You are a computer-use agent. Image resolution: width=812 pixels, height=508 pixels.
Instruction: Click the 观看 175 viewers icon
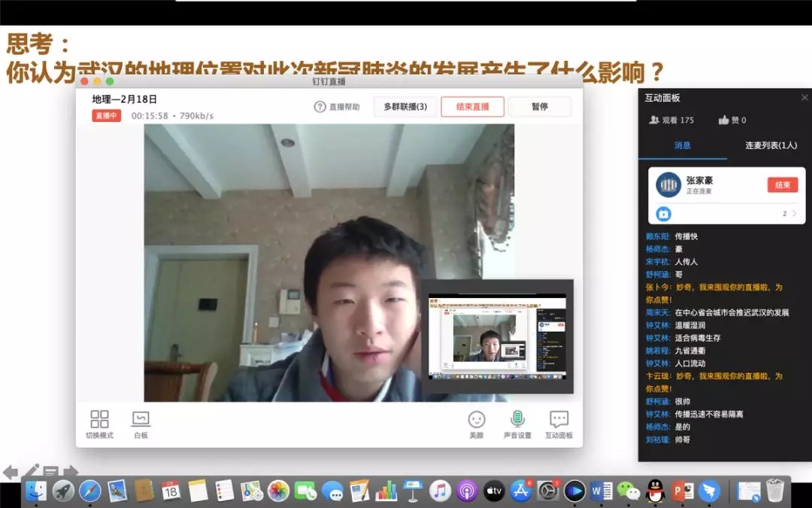pos(654,120)
